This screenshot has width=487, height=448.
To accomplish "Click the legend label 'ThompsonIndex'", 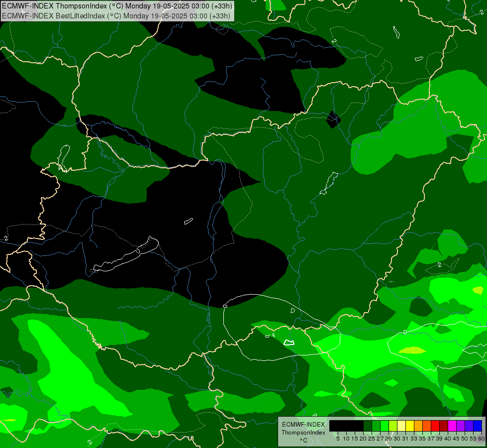I will (303, 433).
